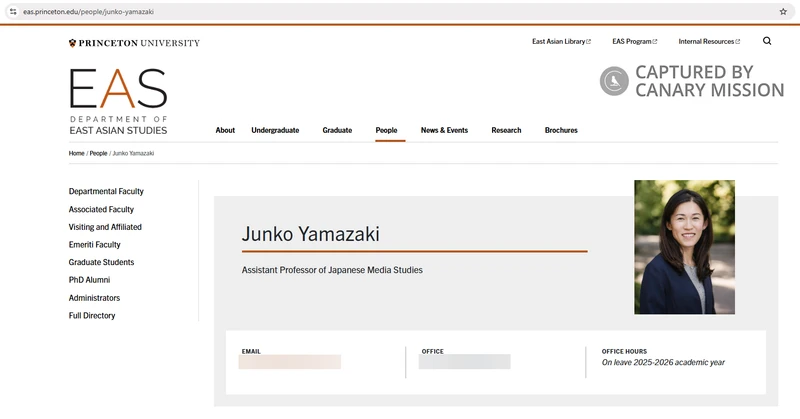Open site info icon in address bar
The width and height of the screenshot is (800, 419).
13,12
